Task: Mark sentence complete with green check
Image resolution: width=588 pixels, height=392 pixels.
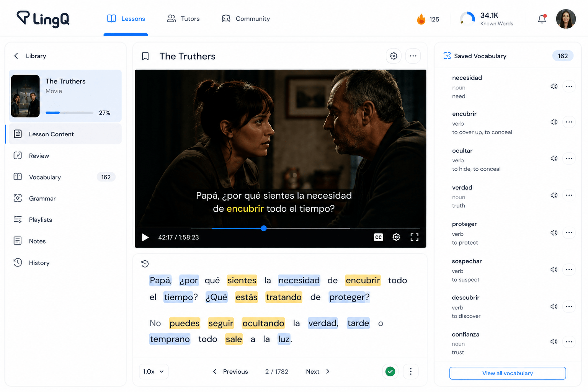Action: (390, 371)
